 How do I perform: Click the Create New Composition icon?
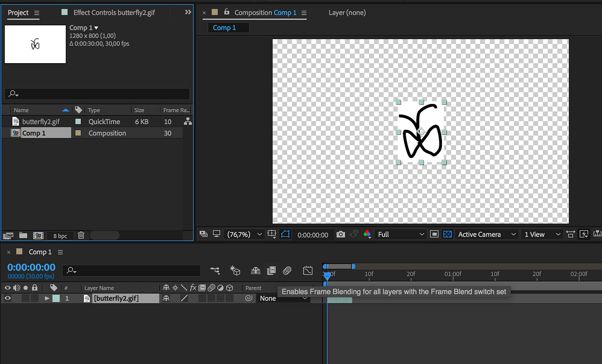pos(38,235)
